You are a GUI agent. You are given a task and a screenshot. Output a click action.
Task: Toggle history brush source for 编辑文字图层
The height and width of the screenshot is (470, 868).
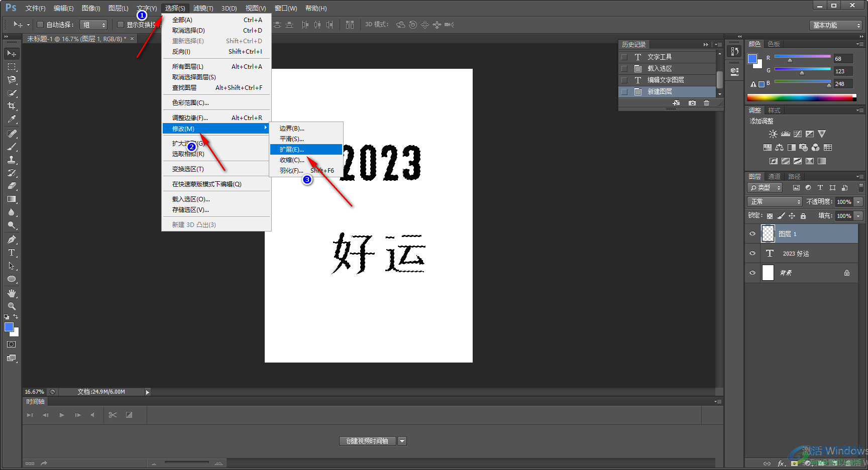624,80
